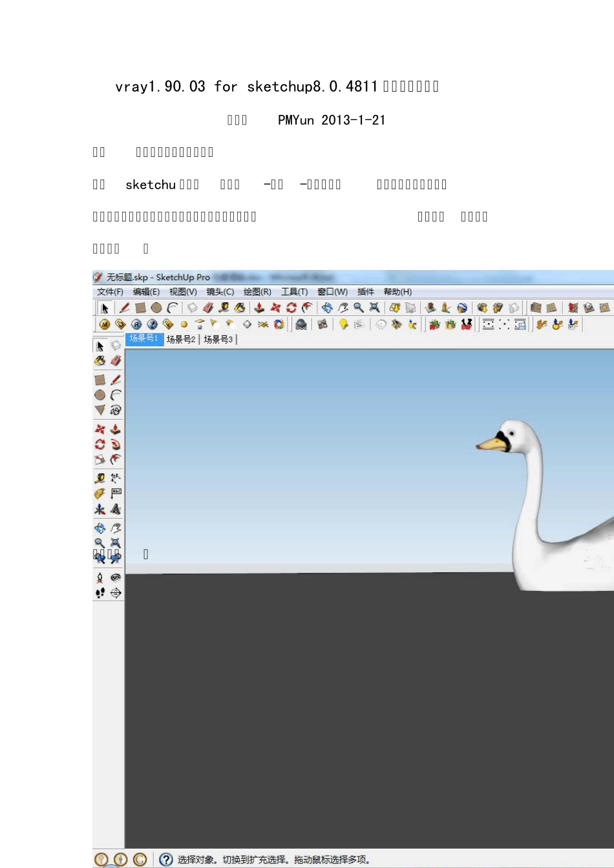Viewport: 614px width, 868px height.
Task: Switch to the 场景号2 scene tab
Action: tap(181, 339)
